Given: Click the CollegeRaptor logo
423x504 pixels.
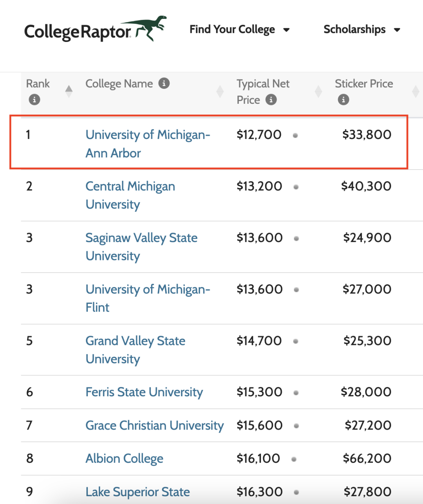Looking at the screenshot, I should (x=96, y=29).
